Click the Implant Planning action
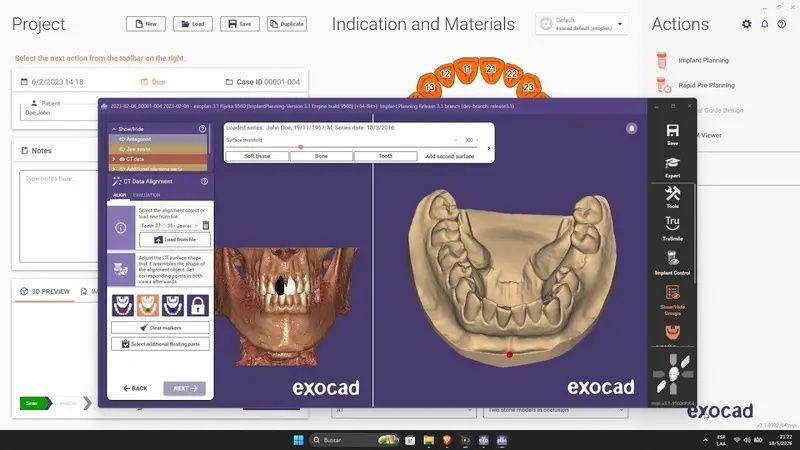 coord(703,60)
